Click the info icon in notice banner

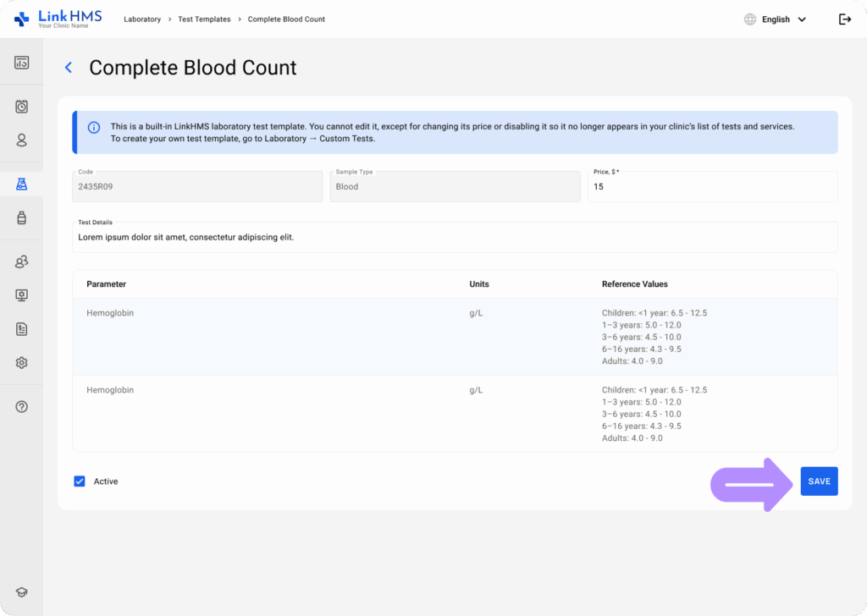(94, 128)
